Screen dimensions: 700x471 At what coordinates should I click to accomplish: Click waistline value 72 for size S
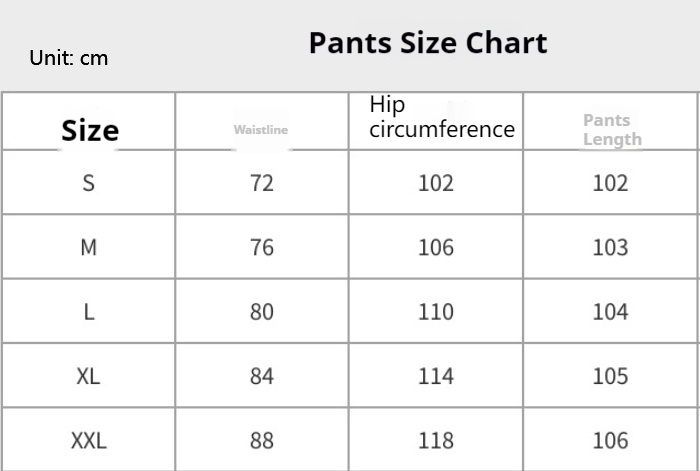pos(262,183)
